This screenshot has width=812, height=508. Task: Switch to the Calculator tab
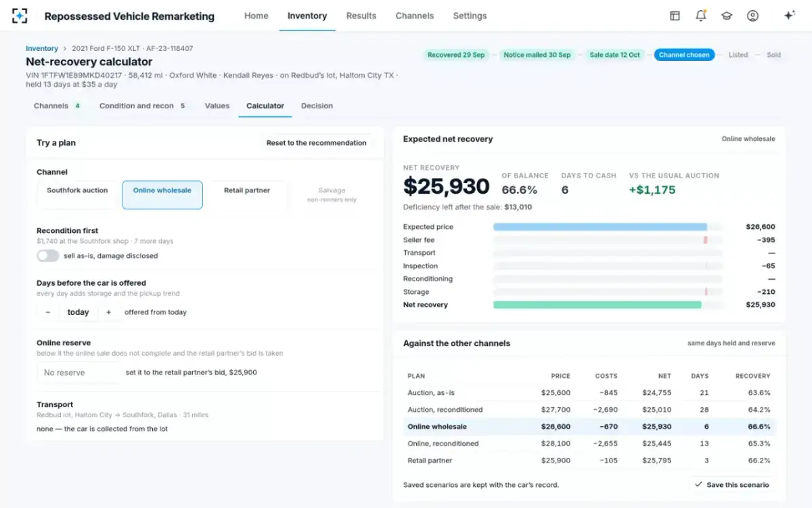pyautogui.click(x=265, y=106)
